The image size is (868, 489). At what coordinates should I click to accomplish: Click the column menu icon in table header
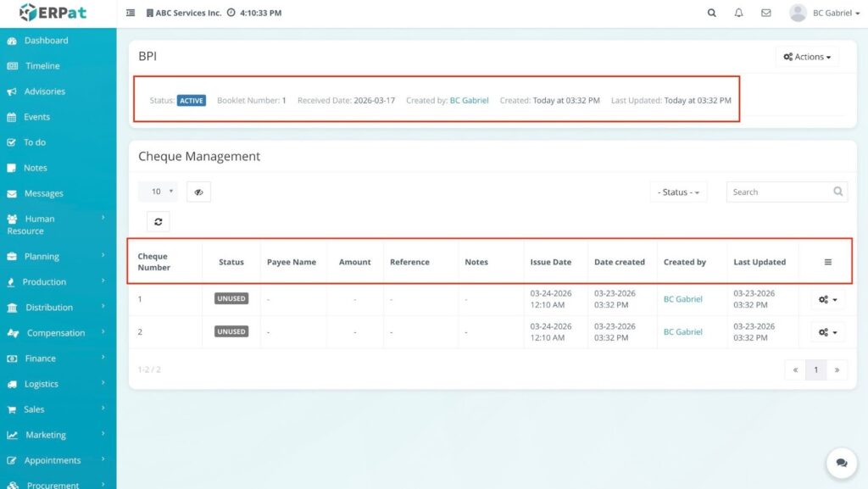pyautogui.click(x=827, y=262)
